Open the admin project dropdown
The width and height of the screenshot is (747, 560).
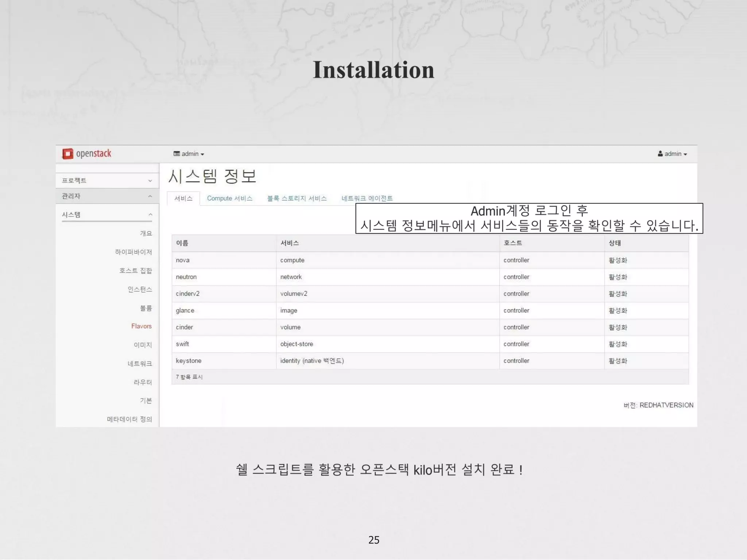point(189,154)
